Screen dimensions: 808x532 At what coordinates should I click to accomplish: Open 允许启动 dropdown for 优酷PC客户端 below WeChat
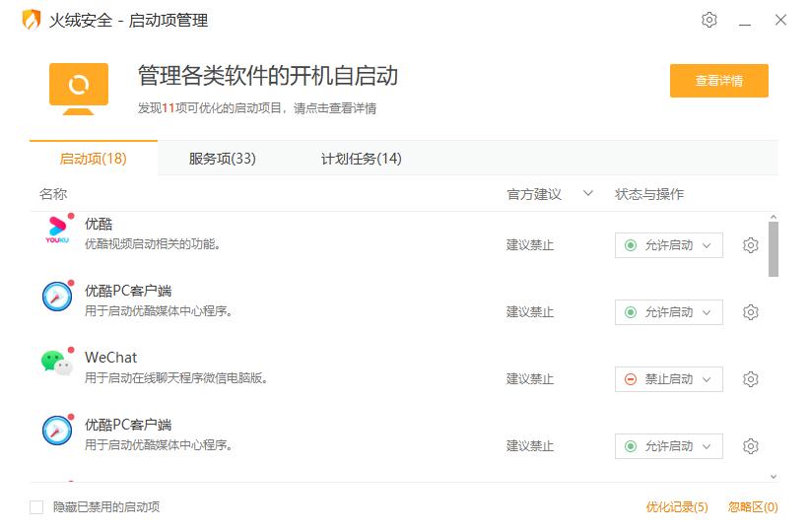pyautogui.click(x=668, y=446)
